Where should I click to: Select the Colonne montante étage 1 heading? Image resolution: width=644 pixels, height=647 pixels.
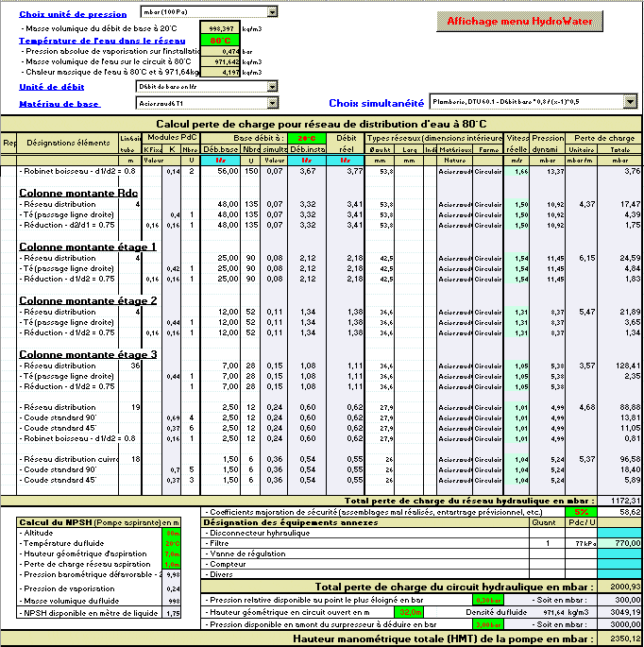click(x=88, y=247)
